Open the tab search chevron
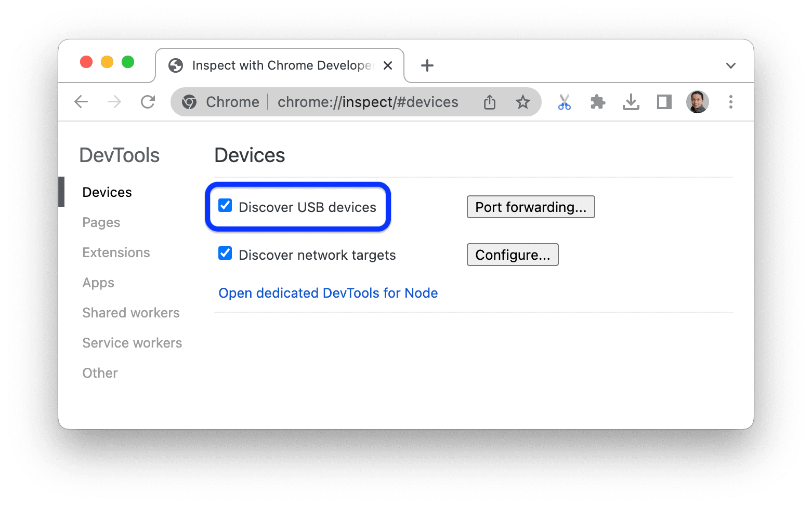This screenshot has width=812, height=506. 730,65
